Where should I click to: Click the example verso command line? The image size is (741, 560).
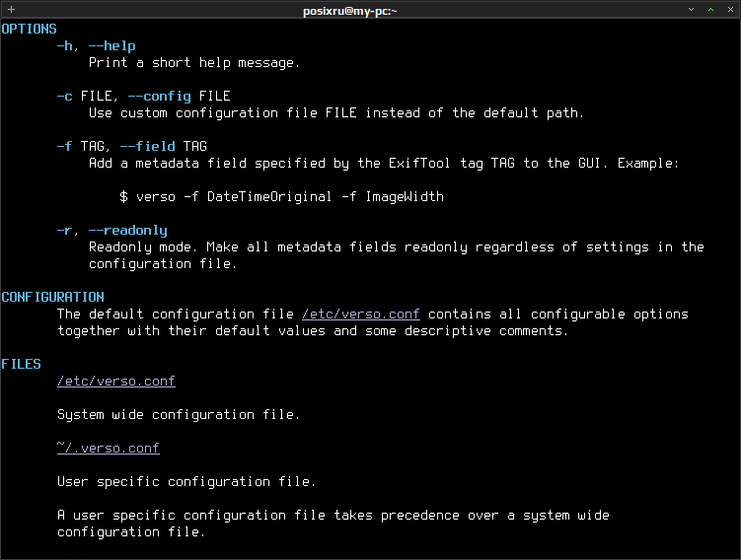(281, 197)
